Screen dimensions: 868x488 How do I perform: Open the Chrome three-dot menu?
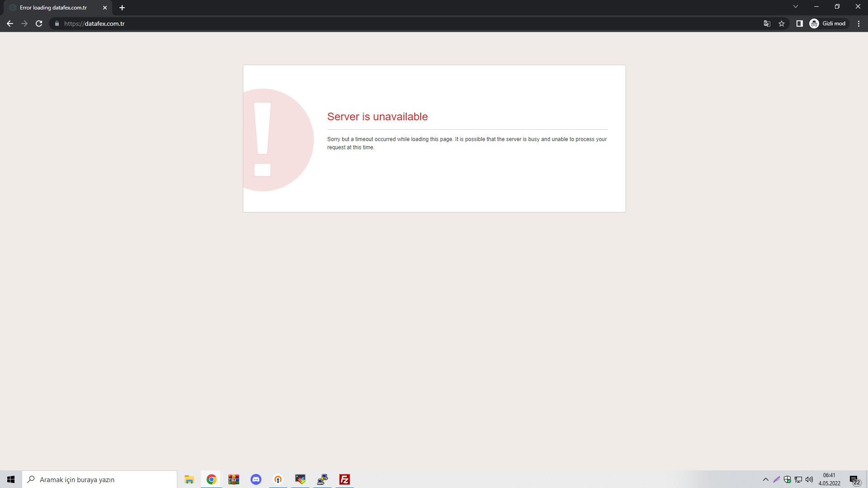pos(859,24)
